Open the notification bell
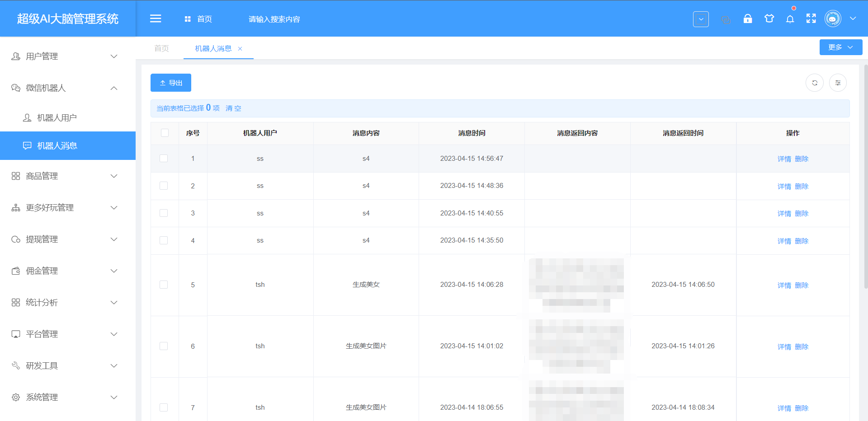868x421 pixels. [790, 19]
